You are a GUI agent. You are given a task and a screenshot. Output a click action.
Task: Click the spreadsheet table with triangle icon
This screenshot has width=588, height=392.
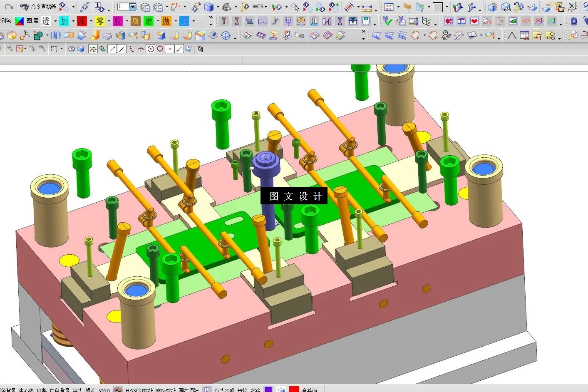[524, 35]
